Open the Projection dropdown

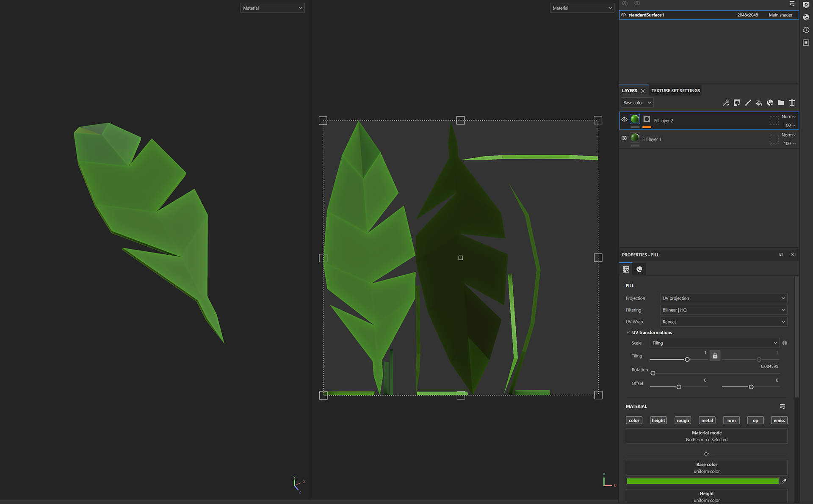723,298
